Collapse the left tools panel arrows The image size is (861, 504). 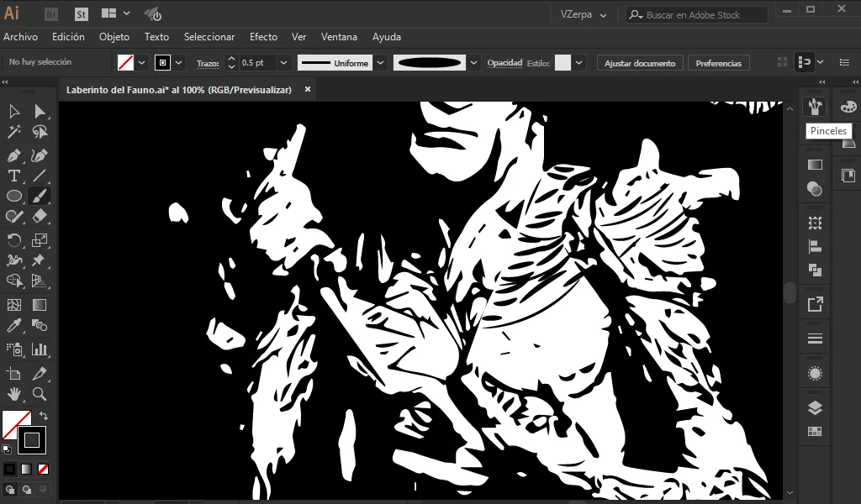[x=5, y=82]
